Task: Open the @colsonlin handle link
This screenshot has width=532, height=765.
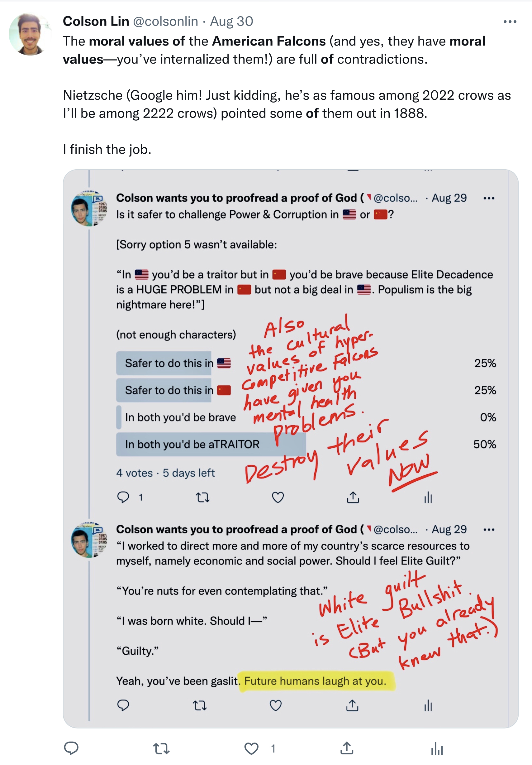Action: click(x=165, y=21)
